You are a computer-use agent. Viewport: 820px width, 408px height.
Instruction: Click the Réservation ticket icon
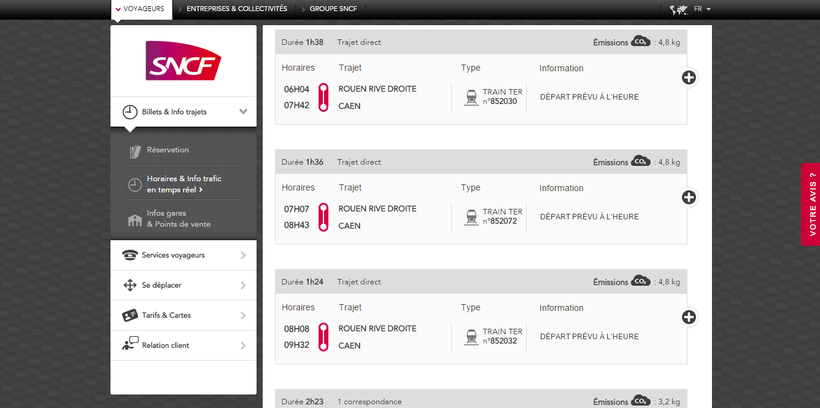136,151
